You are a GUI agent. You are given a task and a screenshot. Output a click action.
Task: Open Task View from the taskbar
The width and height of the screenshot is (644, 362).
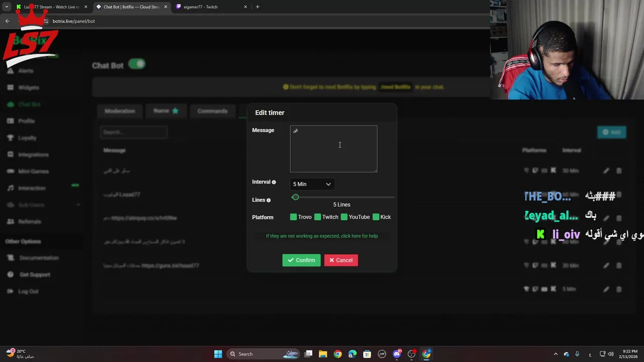click(x=308, y=354)
